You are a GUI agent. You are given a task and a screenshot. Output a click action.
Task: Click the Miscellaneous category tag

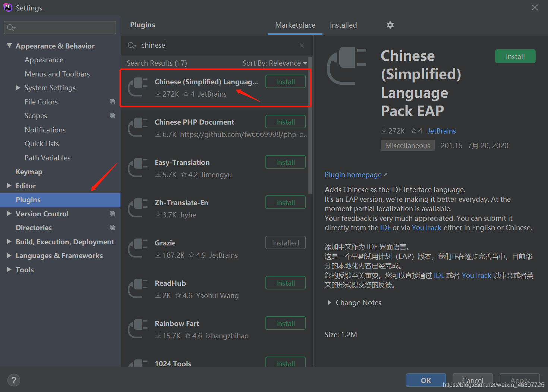point(407,145)
